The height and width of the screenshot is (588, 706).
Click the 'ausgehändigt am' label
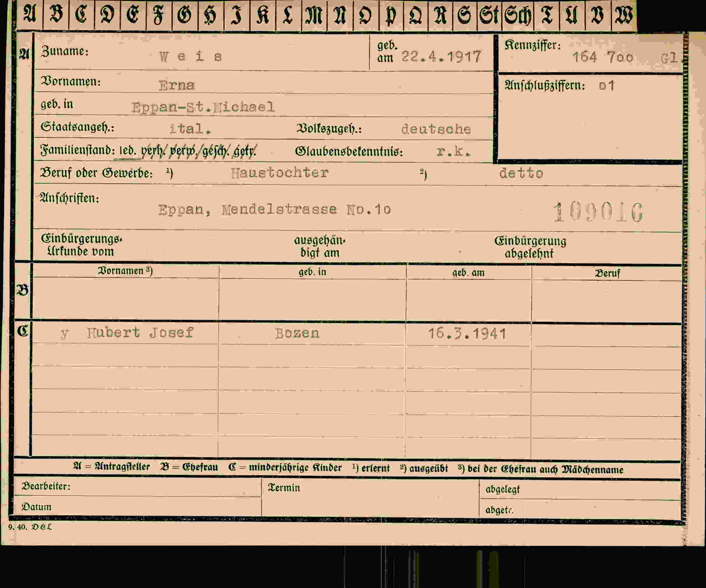click(320, 246)
